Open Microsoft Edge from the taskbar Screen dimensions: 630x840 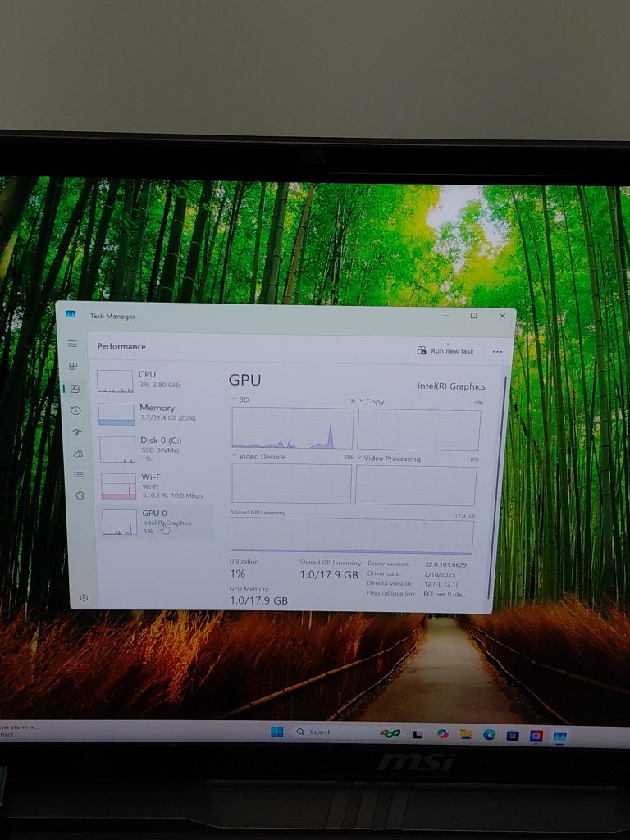click(x=490, y=734)
